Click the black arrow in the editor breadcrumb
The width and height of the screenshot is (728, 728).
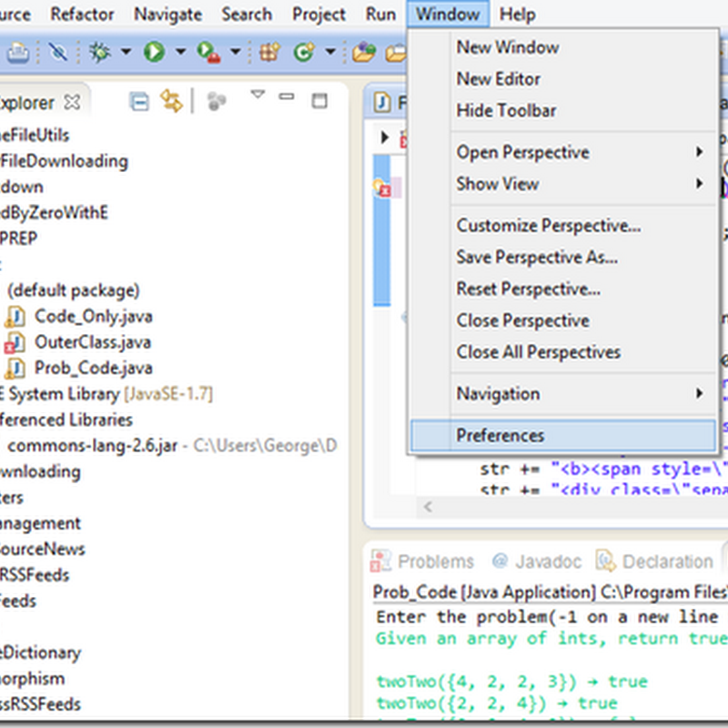pos(384,137)
